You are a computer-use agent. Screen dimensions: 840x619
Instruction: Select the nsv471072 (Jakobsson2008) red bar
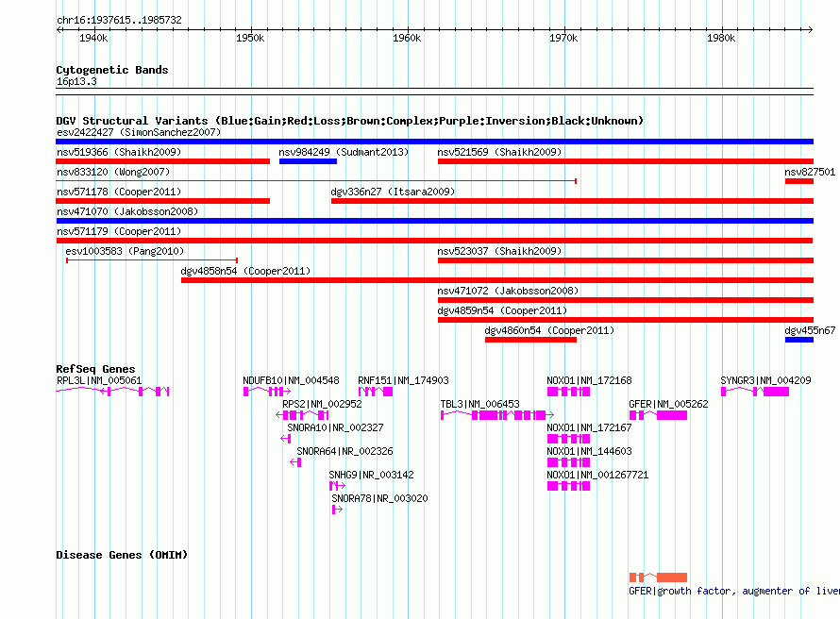click(x=626, y=300)
